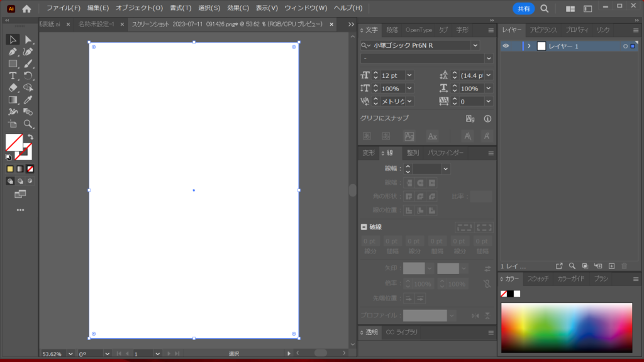The height and width of the screenshot is (362, 644).
Task: Select the Direct Selection tool
Action: [x=28, y=40]
